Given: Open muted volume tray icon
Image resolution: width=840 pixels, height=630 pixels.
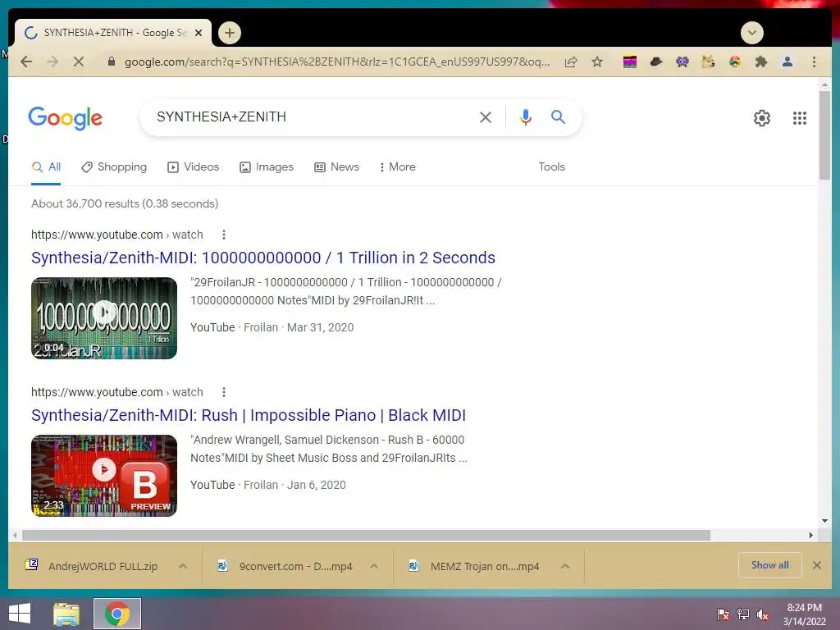Looking at the screenshot, I should 763,614.
